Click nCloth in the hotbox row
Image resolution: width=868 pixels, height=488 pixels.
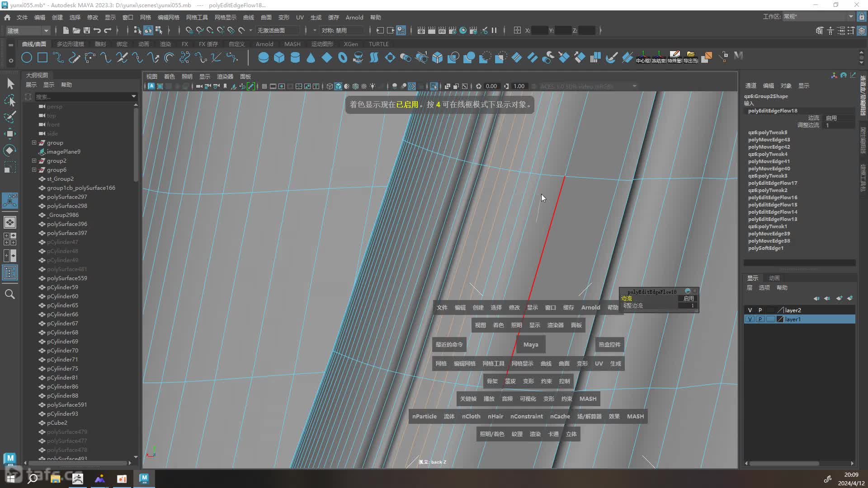point(471,416)
